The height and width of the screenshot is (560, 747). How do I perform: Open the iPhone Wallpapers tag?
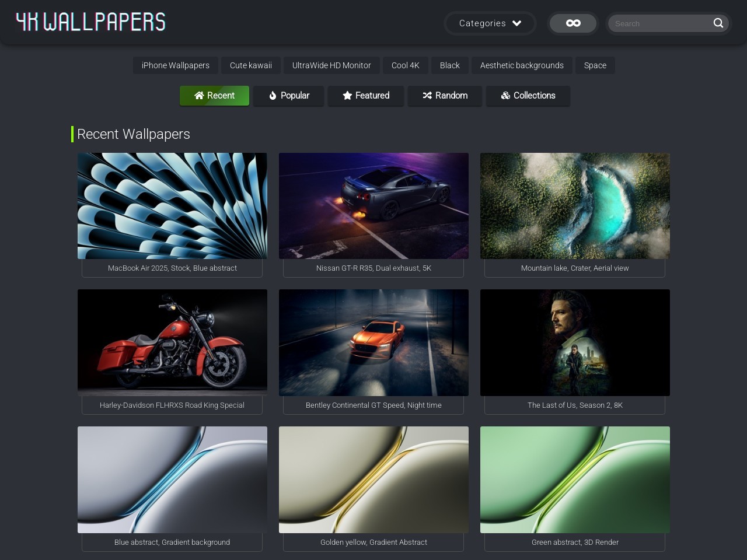click(x=176, y=65)
